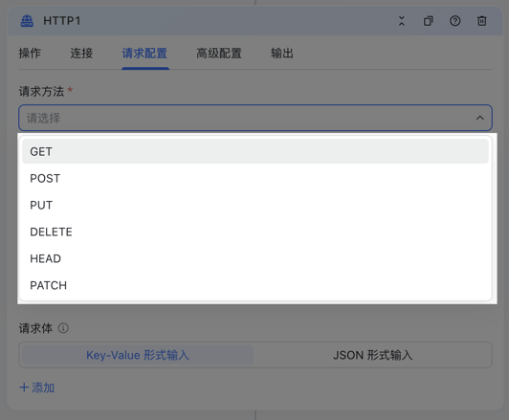This screenshot has height=420, width=509.
Task: Collapse the 请求方法 dropdown via the chevron
Action: 479,118
